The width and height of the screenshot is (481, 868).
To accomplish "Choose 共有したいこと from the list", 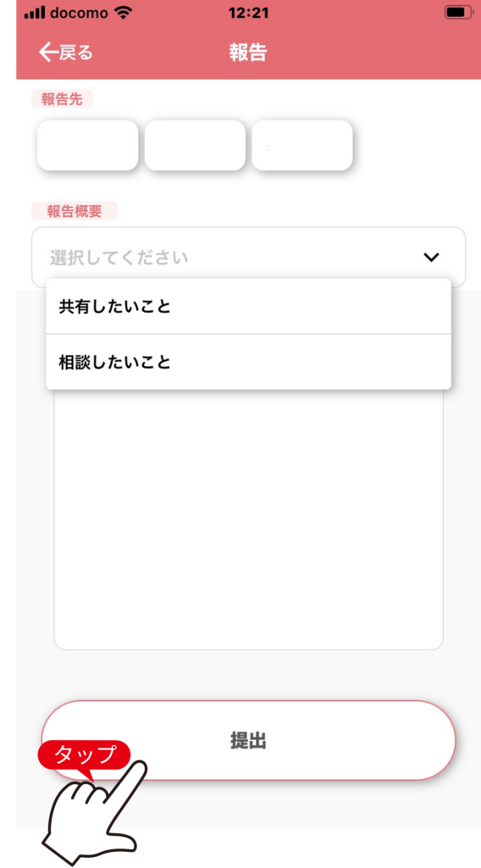I will click(x=248, y=306).
